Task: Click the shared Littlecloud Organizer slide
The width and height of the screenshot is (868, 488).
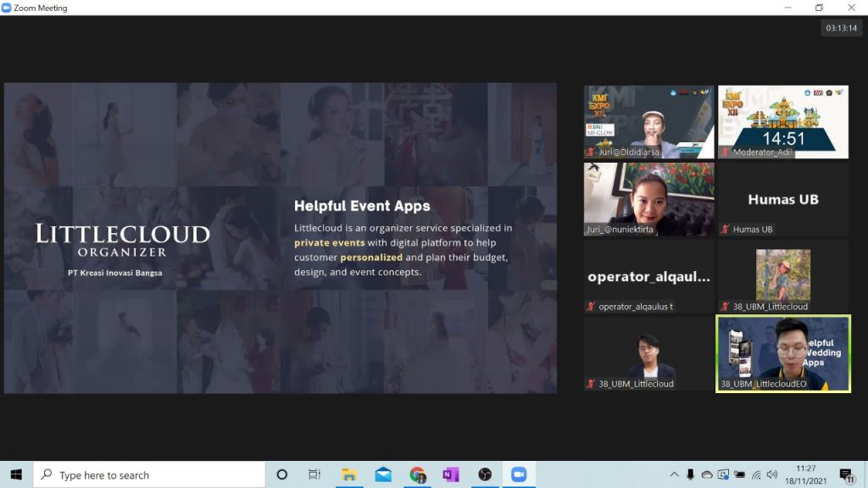Action: [x=280, y=238]
